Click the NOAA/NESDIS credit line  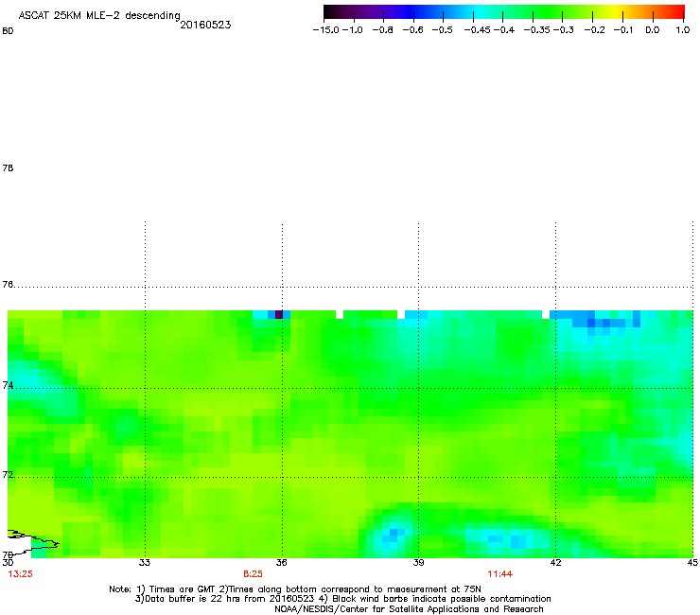coord(409,609)
